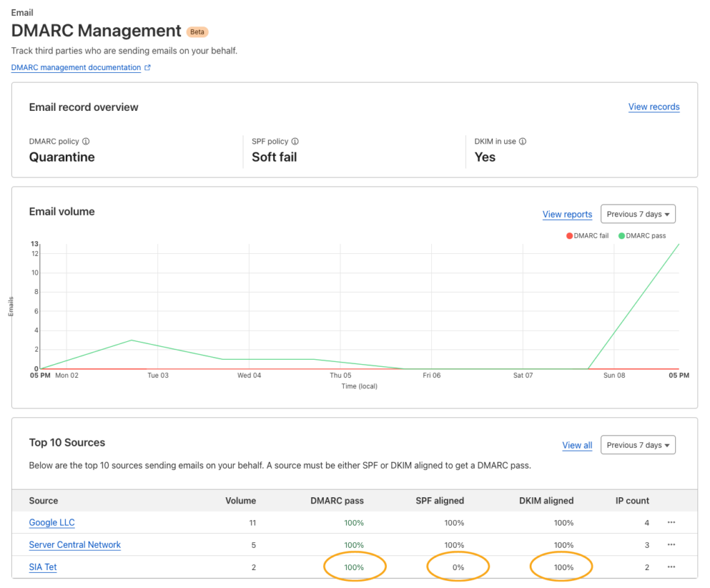Open Previous 7 days selector in Email volume
The height and width of the screenshot is (588, 710).
pyautogui.click(x=637, y=214)
